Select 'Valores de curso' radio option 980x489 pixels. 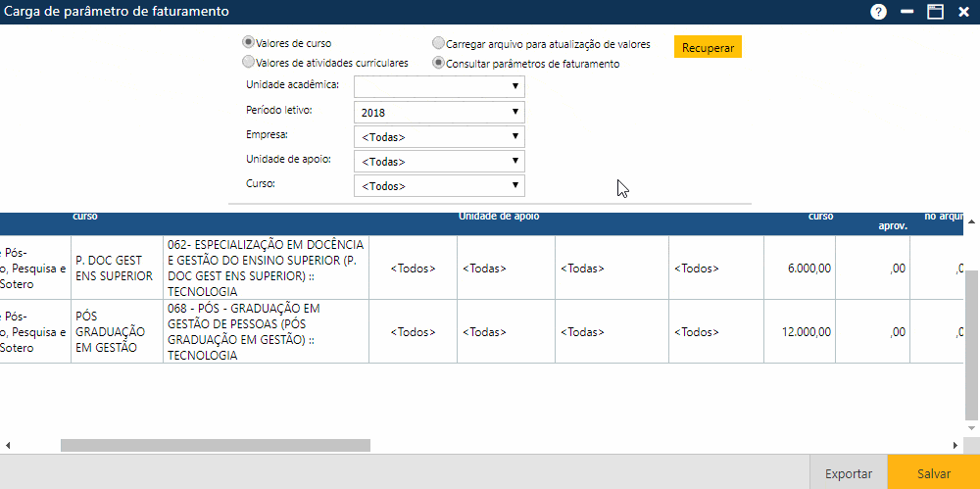pos(249,43)
